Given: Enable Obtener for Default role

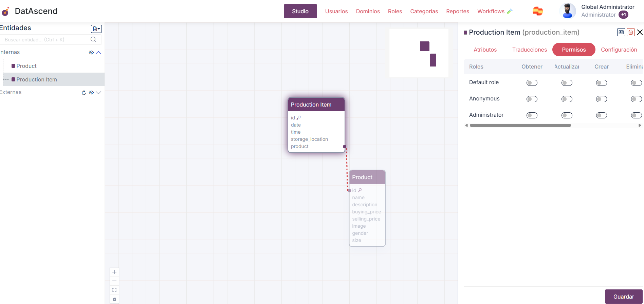Looking at the screenshot, I should pyautogui.click(x=532, y=83).
